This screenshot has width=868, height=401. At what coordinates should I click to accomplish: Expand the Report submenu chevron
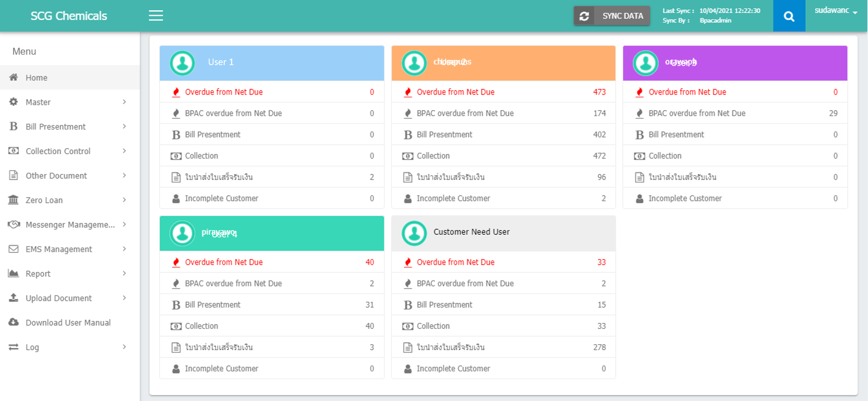tap(125, 273)
